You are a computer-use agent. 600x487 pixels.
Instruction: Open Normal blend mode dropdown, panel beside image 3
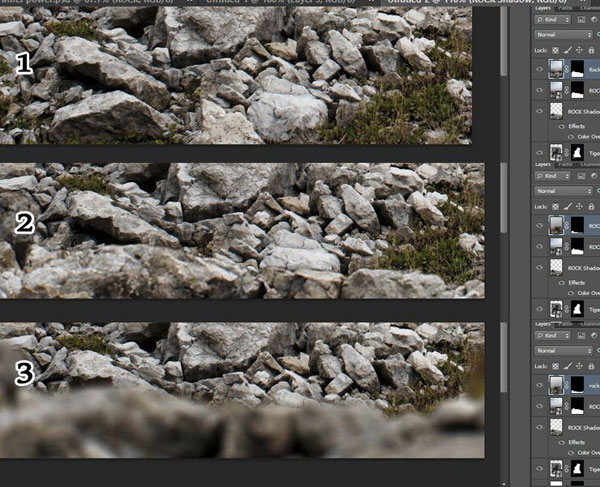click(x=563, y=350)
